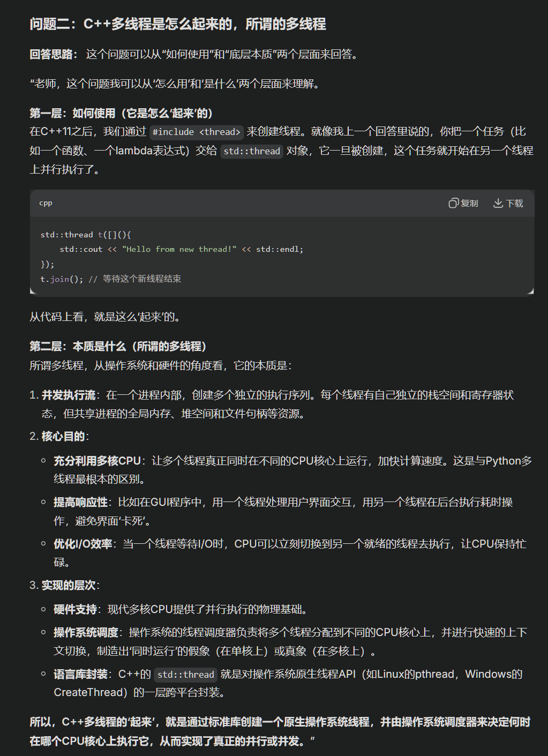This screenshot has width=548, height=756.
Task: Click the string "Hello from new thread!"
Action: tap(179, 249)
